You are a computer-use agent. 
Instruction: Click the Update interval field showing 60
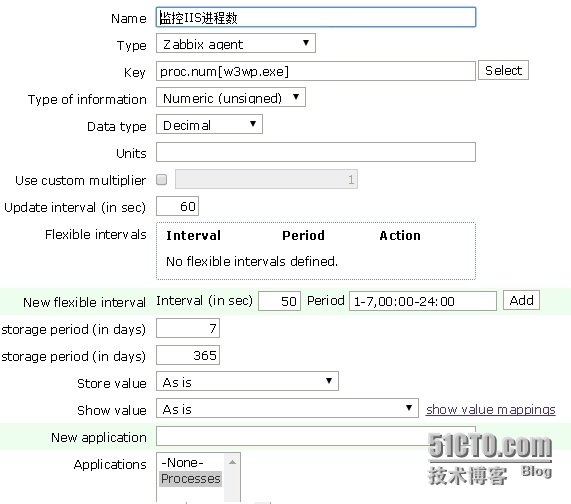(x=177, y=206)
